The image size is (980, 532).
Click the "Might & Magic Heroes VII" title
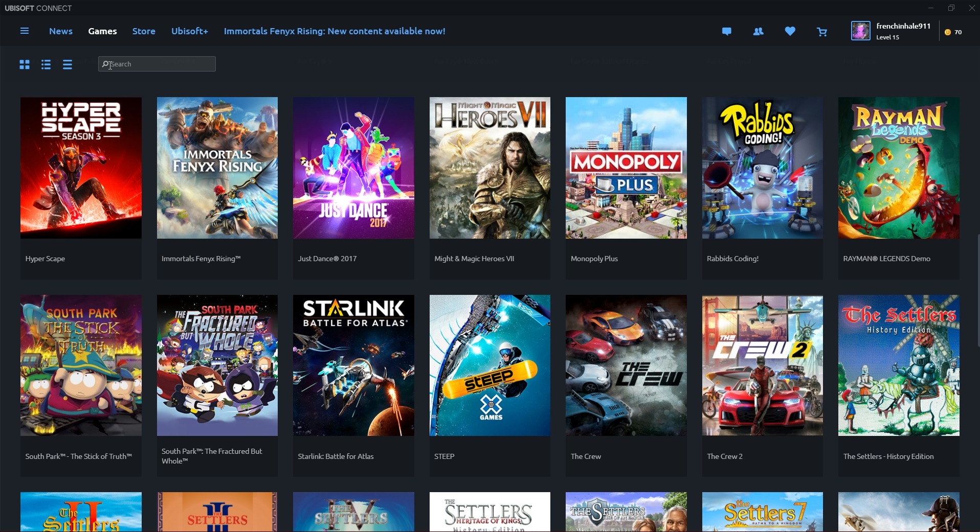pos(474,259)
